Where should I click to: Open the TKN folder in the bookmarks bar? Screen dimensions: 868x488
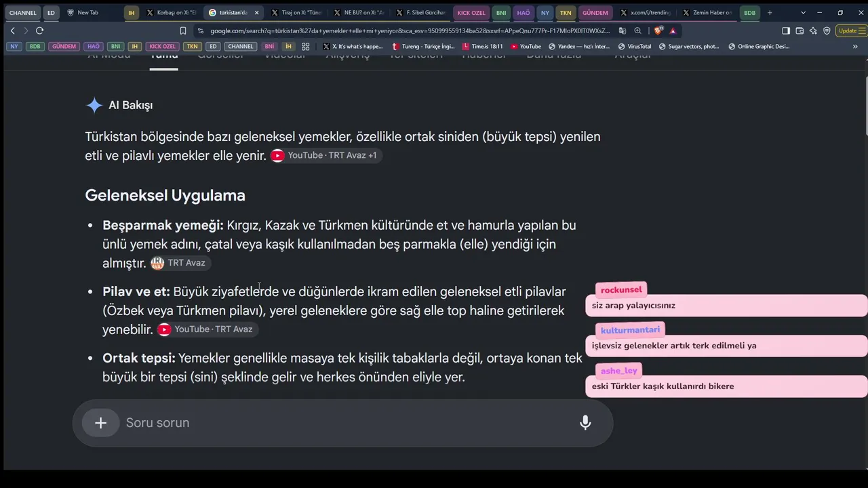coord(193,47)
